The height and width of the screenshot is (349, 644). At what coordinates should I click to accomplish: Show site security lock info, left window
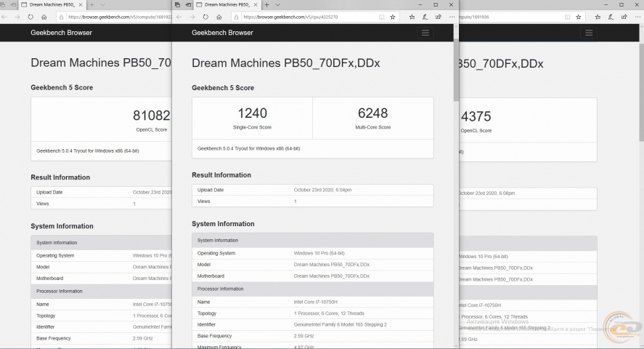pos(61,17)
